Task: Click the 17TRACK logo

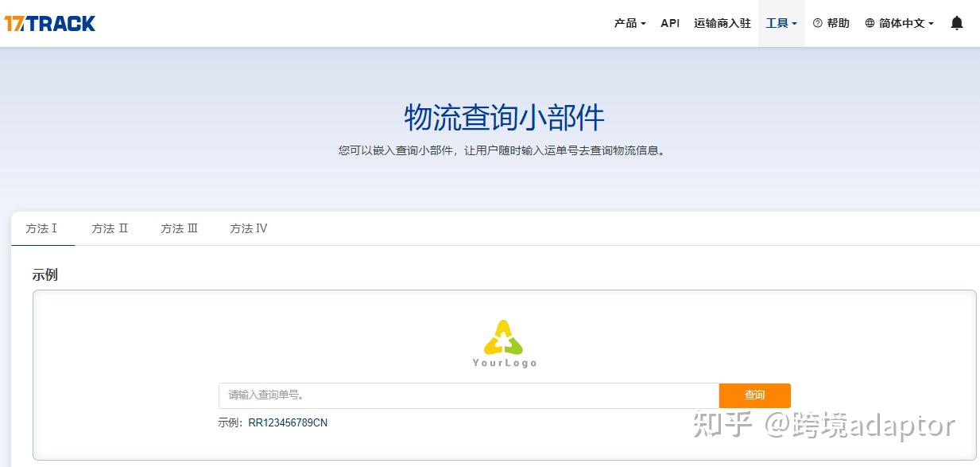Action: 49,23
